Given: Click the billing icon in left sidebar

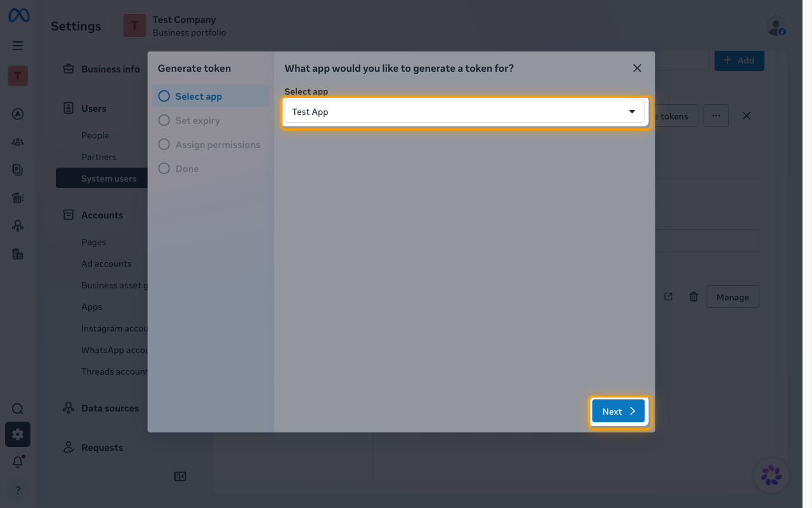Looking at the screenshot, I should (18, 254).
